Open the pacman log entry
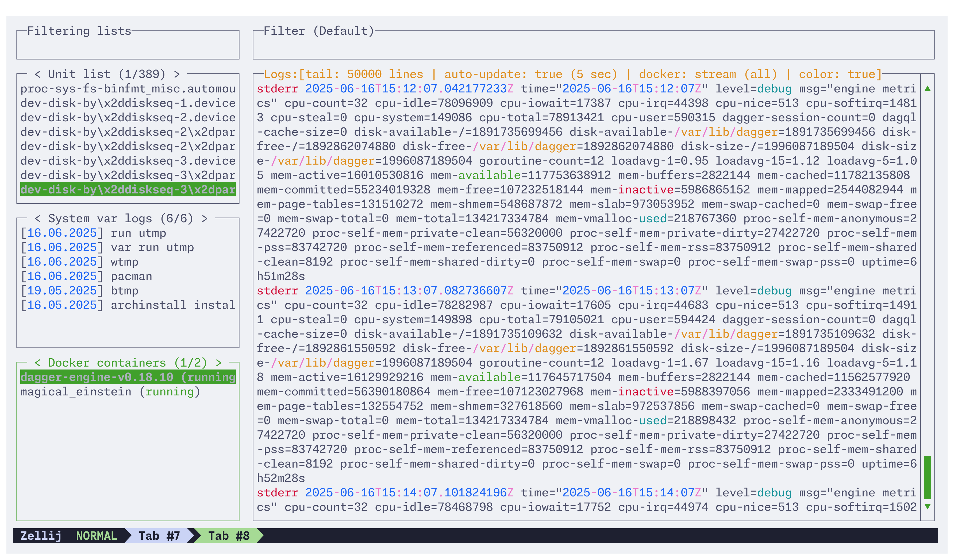The width and height of the screenshot is (954, 560). coord(130,276)
